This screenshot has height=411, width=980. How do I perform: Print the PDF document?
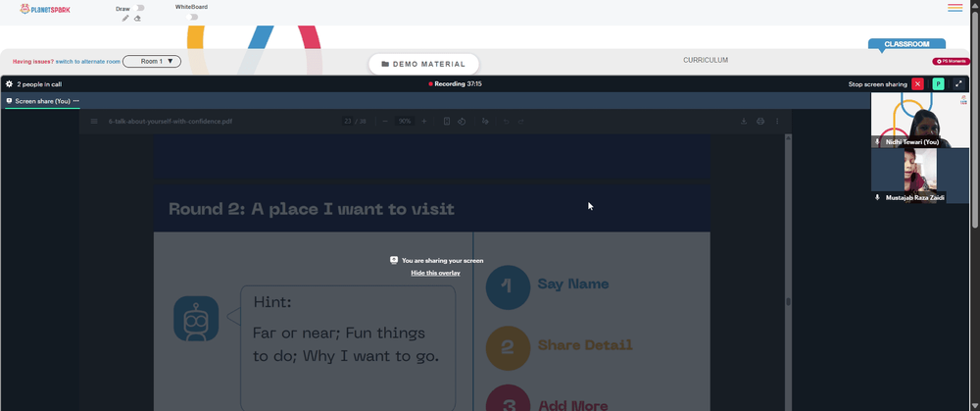click(x=760, y=122)
